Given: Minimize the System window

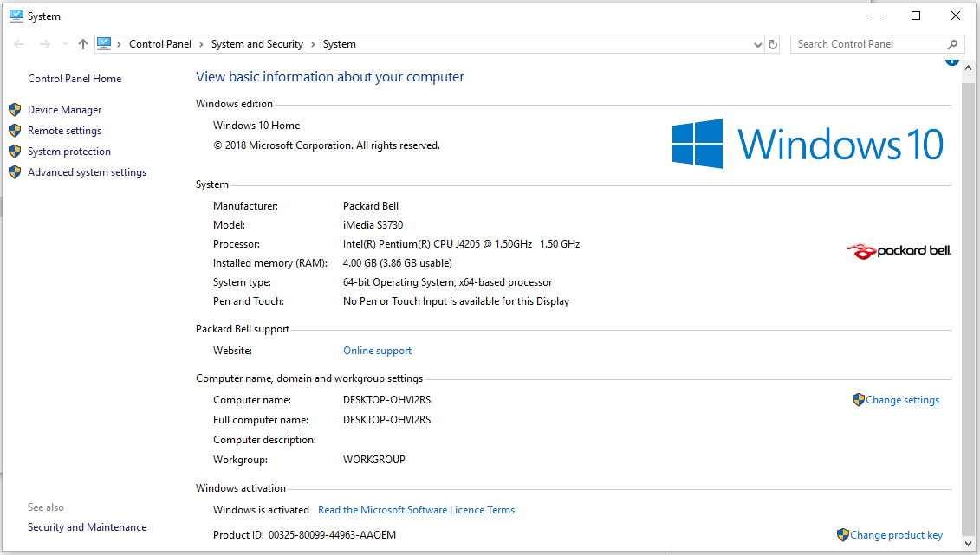Looking at the screenshot, I should 877,16.
